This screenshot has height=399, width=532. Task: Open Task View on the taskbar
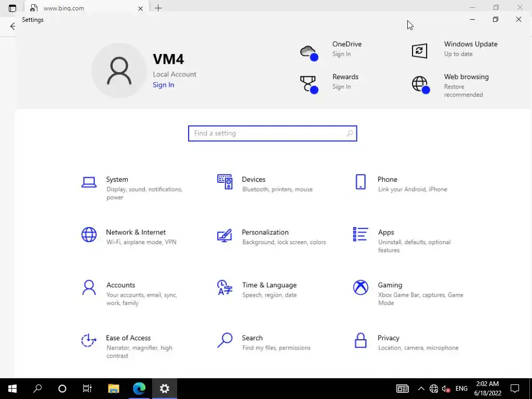tap(87, 389)
